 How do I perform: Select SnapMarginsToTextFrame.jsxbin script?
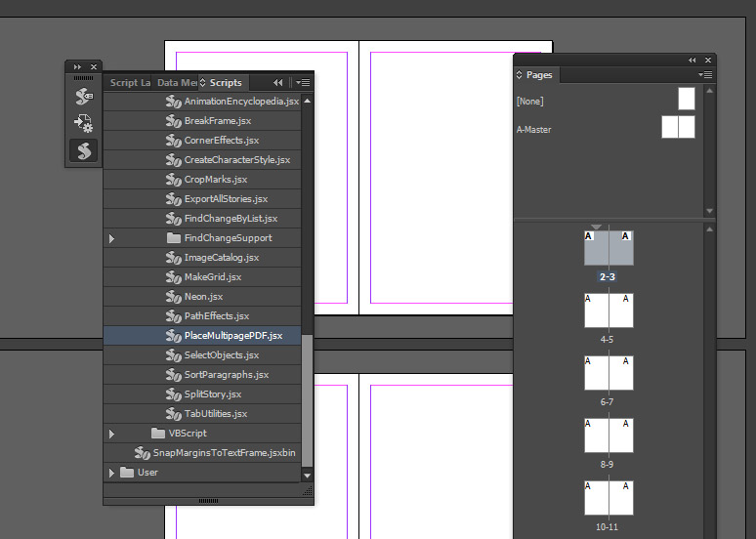(x=202, y=453)
